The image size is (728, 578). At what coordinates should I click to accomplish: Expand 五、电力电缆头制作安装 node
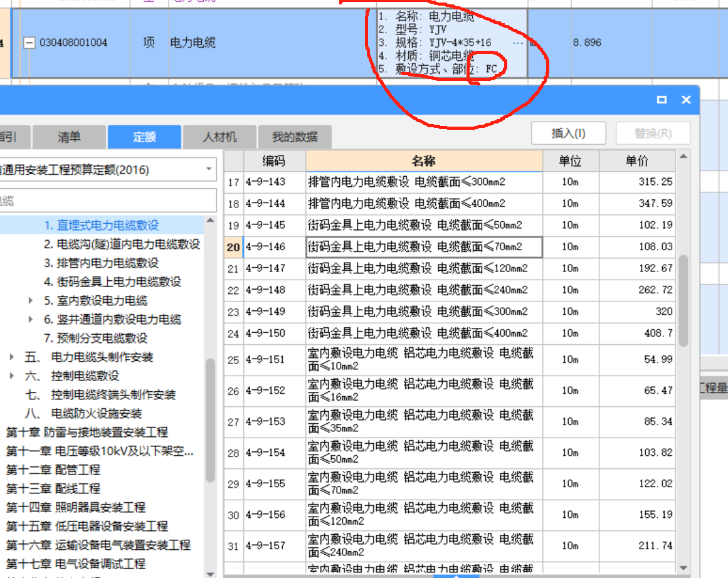click(12, 357)
